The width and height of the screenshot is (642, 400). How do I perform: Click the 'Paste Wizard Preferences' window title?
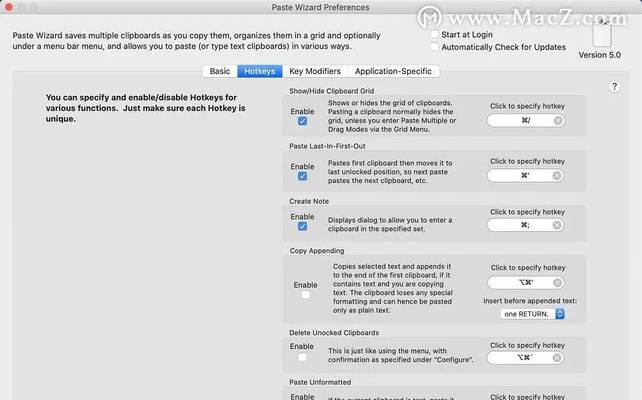point(320,7)
